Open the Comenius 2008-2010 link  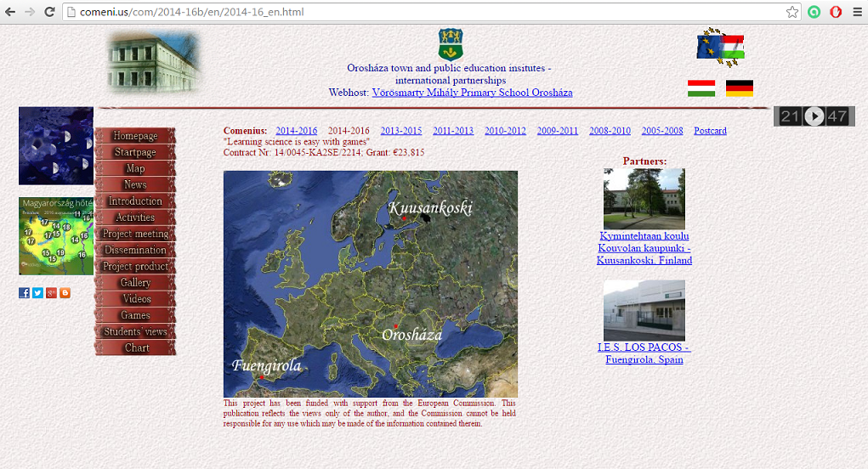pos(610,131)
